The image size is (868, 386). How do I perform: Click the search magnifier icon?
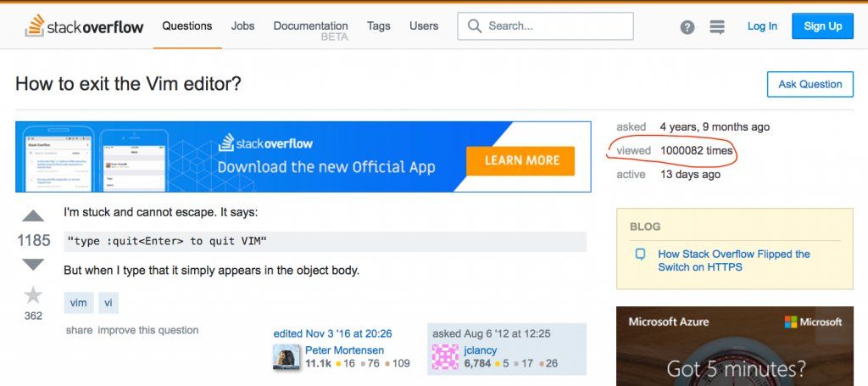pos(475,26)
